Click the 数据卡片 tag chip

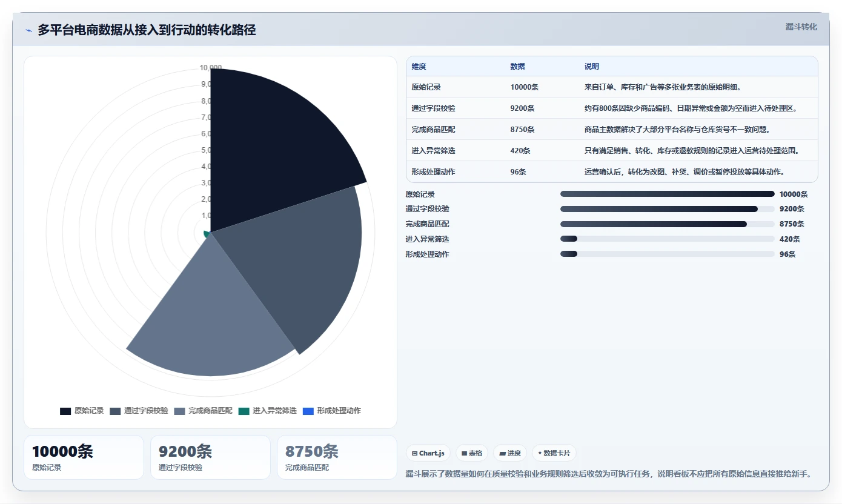tap(554, 453)
